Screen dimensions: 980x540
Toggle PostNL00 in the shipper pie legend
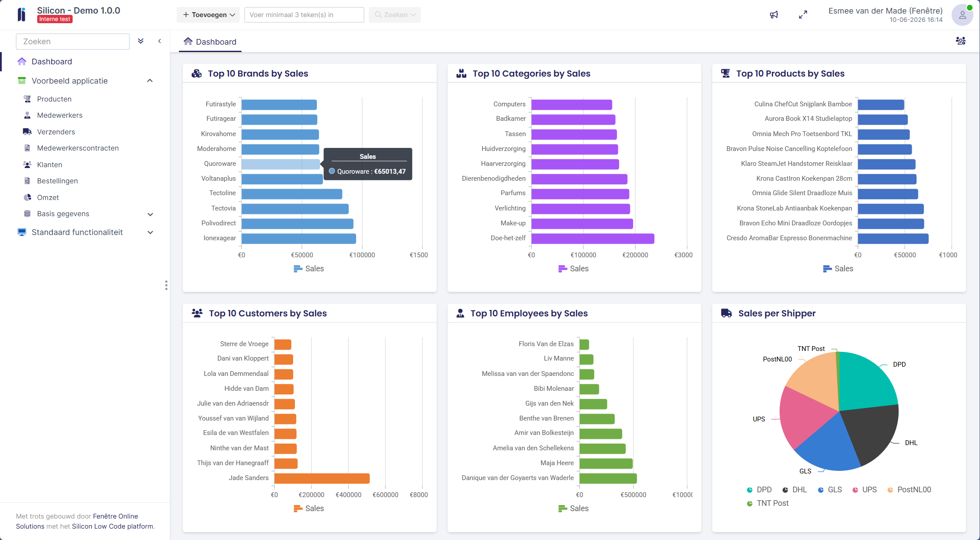pos(909,490)
